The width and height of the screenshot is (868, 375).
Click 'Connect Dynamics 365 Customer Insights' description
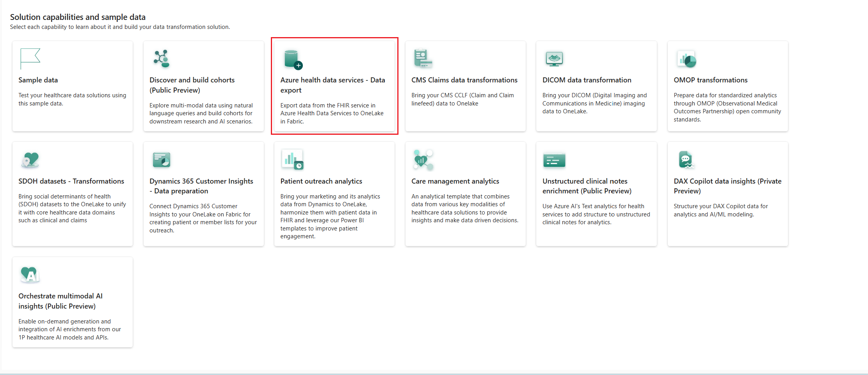(x=203, y=218)
